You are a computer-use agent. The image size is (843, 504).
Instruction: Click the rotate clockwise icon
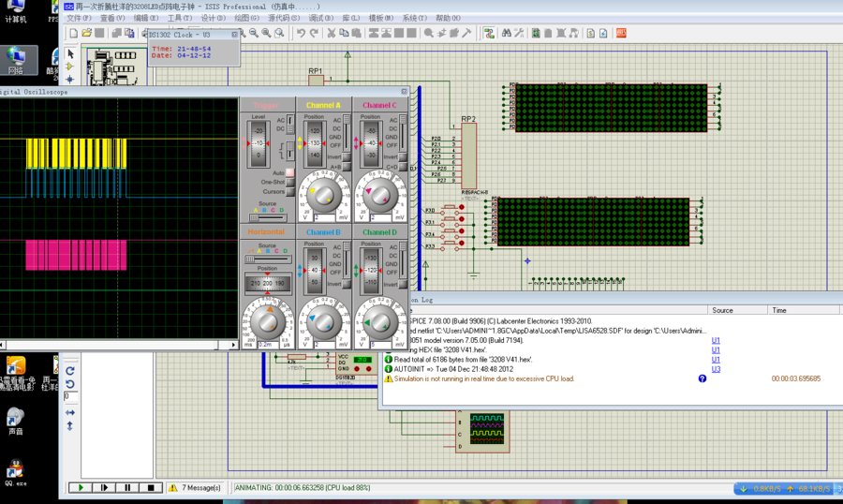click(70, 371)
